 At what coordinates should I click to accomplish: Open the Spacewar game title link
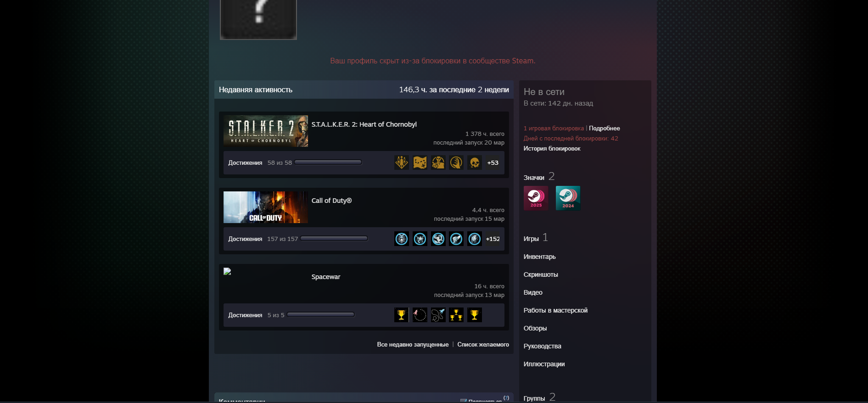326,277
